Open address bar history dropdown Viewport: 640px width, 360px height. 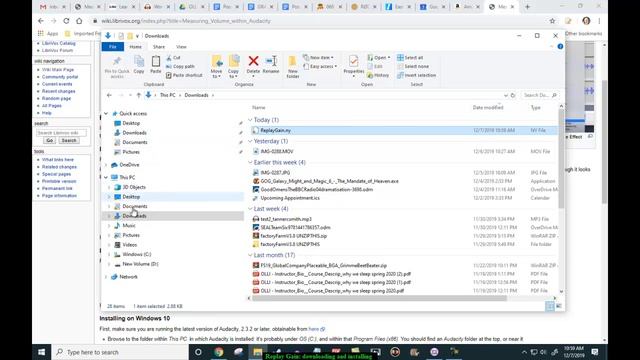506,95
